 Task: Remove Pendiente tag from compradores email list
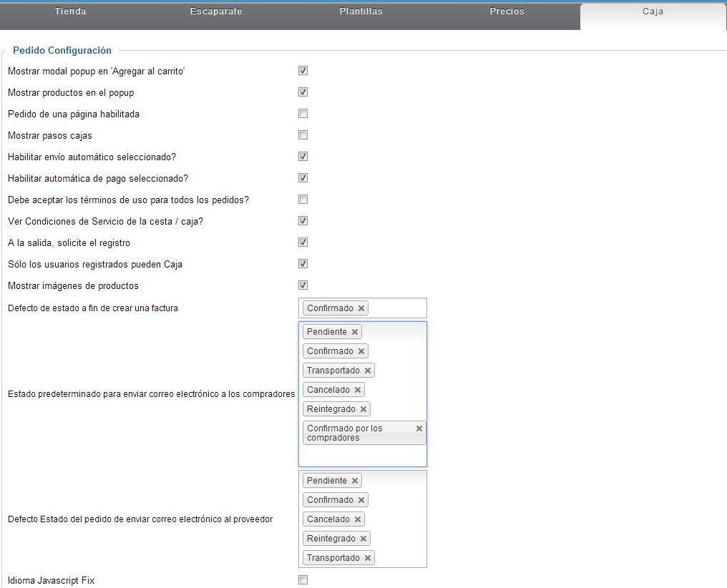355,332
